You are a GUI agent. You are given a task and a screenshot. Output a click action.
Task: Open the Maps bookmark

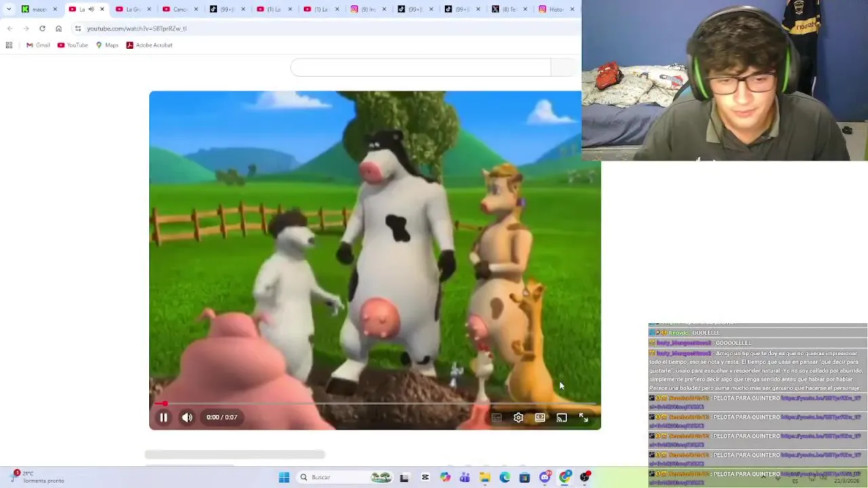coord(107,45)
